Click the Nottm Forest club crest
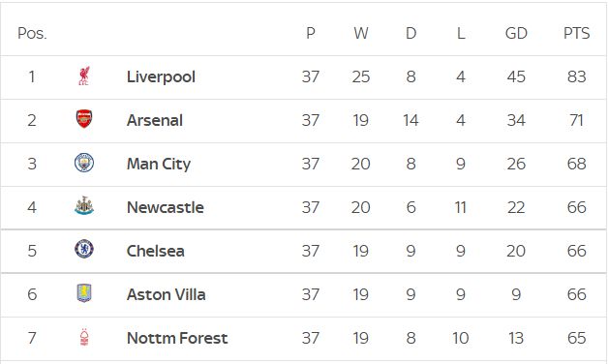This screenshot has height=364, width=608. coord(84,337)
